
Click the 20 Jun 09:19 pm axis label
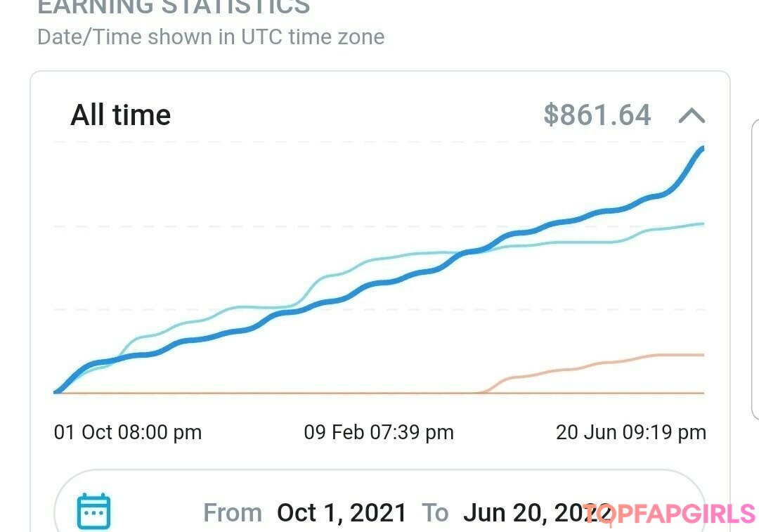pyautogui.click(x=631, y=432)
